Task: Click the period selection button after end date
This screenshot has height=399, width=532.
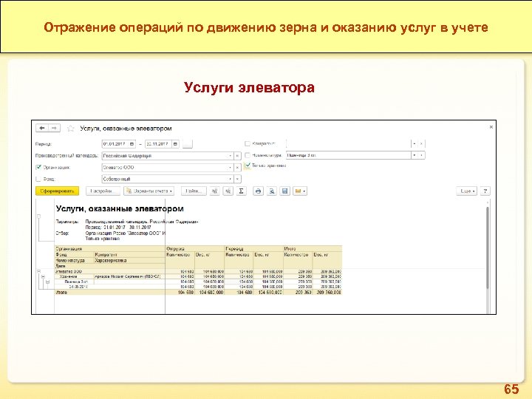Action: 187,144
